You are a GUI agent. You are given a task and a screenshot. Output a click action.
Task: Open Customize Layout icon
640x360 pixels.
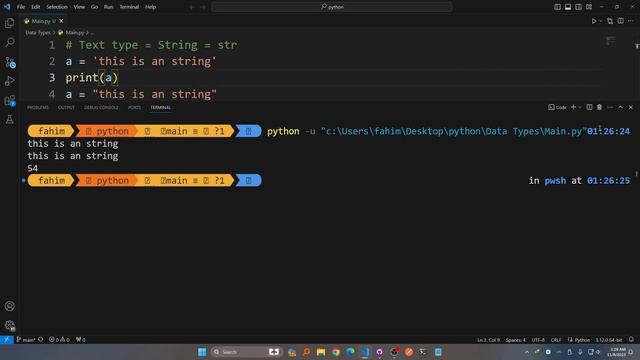coord(589,7)
